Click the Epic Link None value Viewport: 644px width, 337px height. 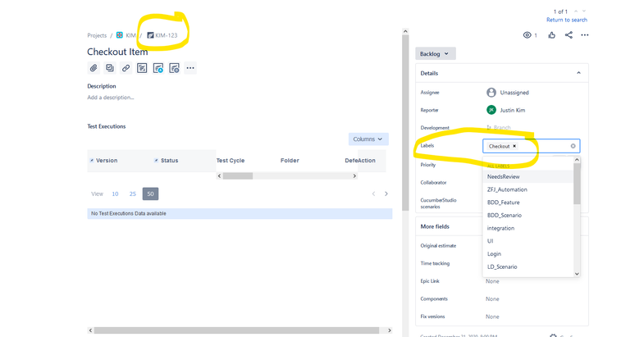point(492,281)
